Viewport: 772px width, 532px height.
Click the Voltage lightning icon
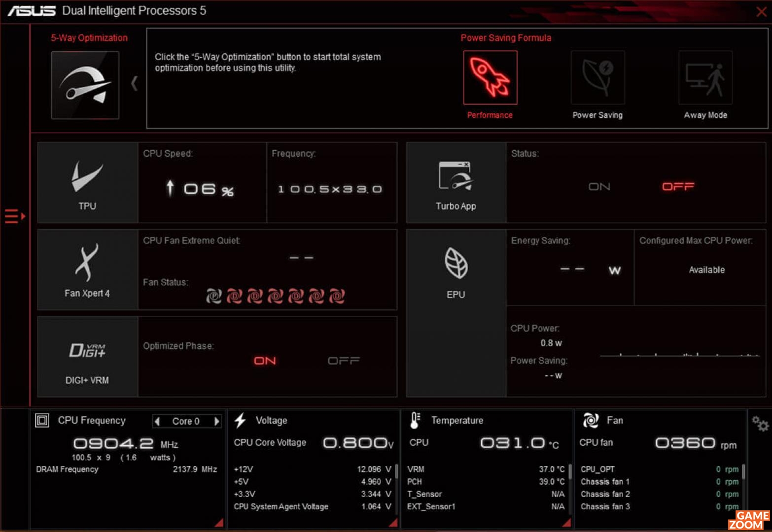coord(240,420)
